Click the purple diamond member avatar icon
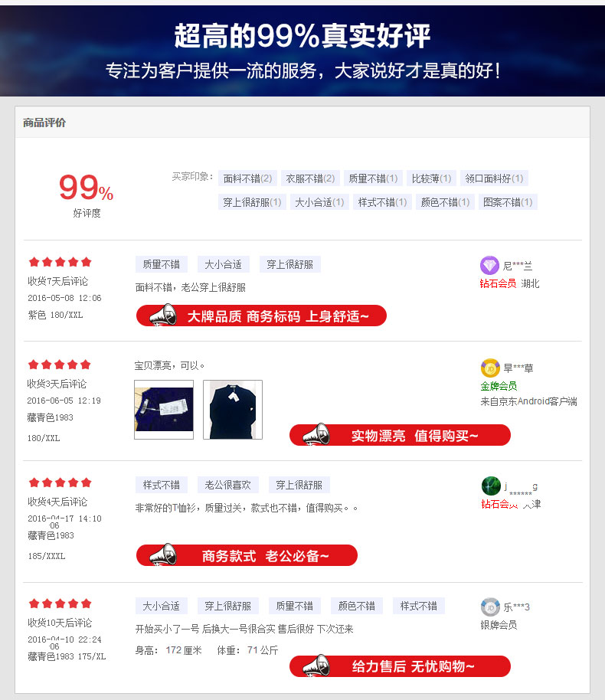605x700 pixels. click(x=489, y=266)
